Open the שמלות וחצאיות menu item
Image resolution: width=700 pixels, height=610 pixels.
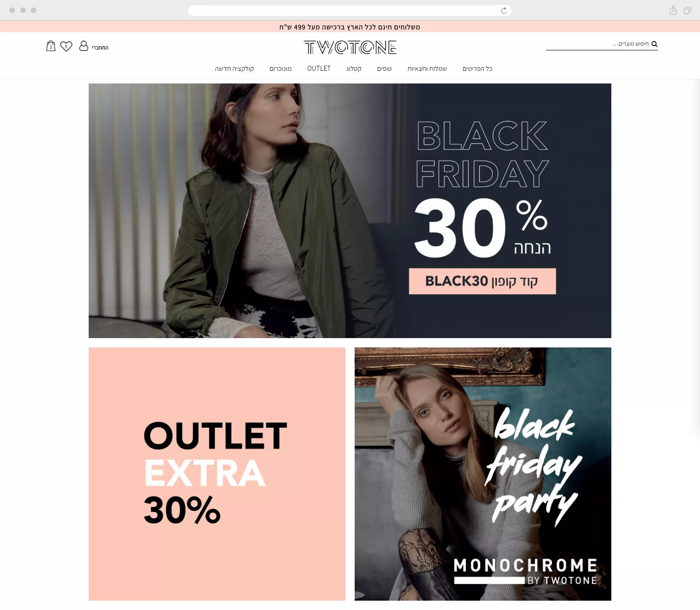tap(427, 69)
